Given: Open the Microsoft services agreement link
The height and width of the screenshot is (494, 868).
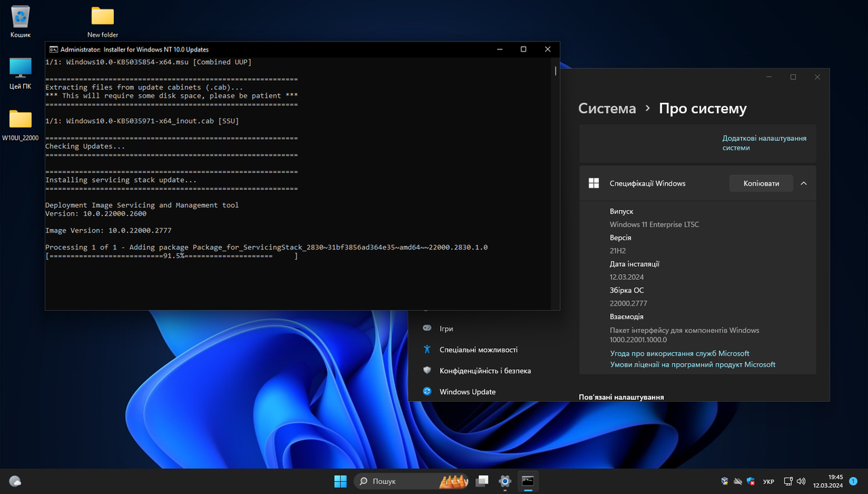Looking at the screenshot, I should (680, 353).
